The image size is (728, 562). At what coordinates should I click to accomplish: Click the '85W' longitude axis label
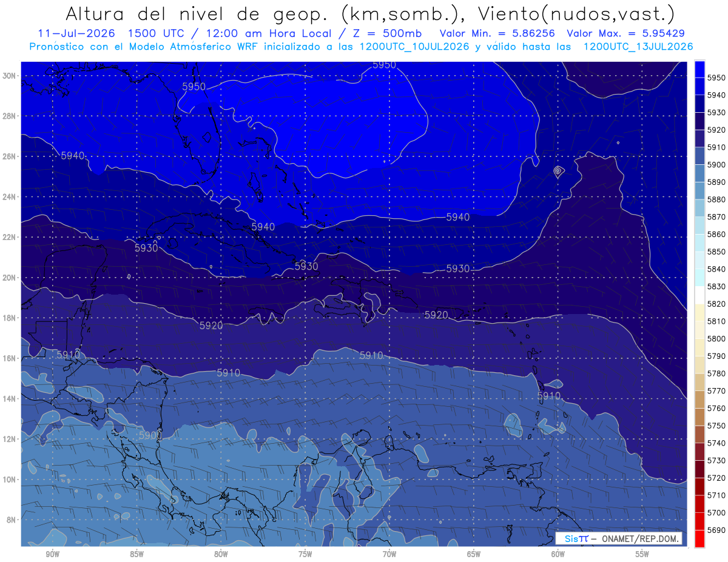[136, 554]
